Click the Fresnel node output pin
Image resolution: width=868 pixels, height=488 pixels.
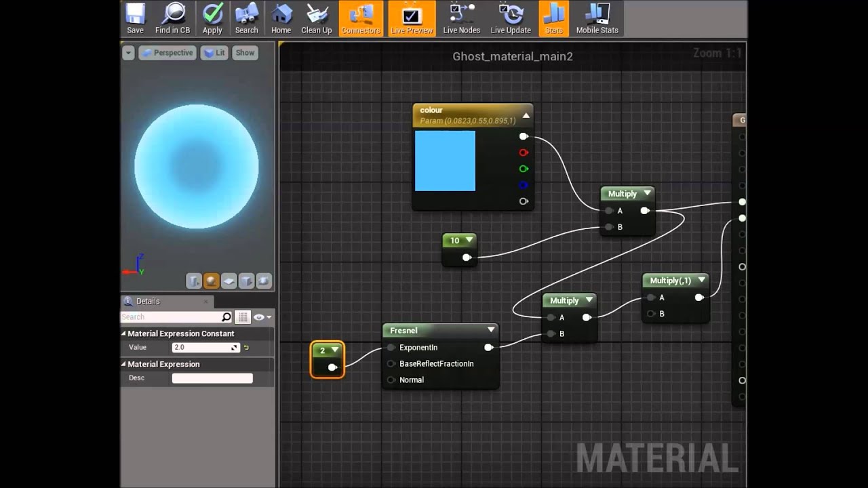[x=488, y=348]
